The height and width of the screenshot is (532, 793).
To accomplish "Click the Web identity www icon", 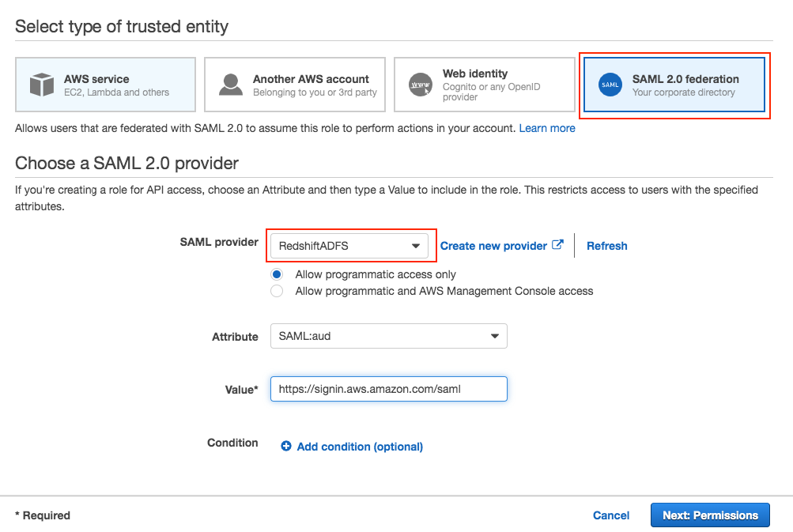I will pos(421,85).
